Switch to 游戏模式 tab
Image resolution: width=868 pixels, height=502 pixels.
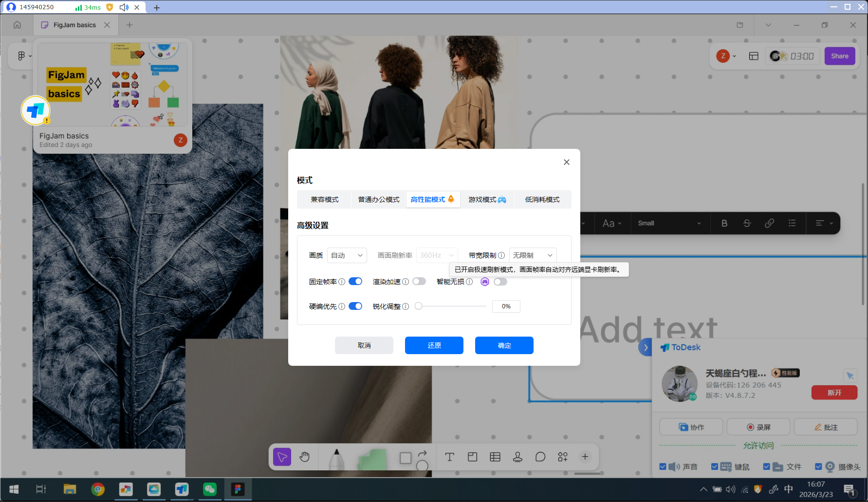click(x=487, y=199)
